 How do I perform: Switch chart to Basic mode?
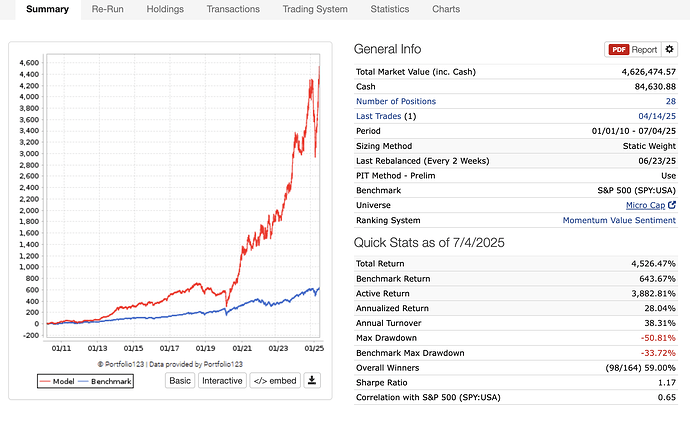coord(180,380)
